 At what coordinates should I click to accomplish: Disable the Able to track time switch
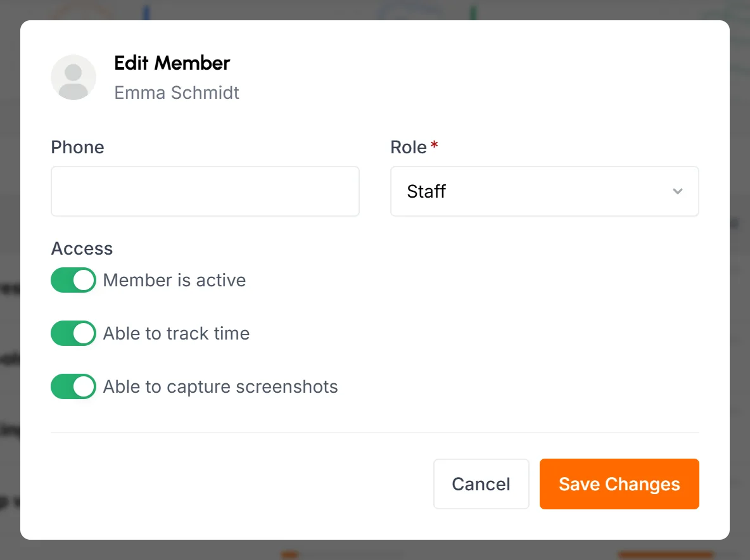pos(73,333)
